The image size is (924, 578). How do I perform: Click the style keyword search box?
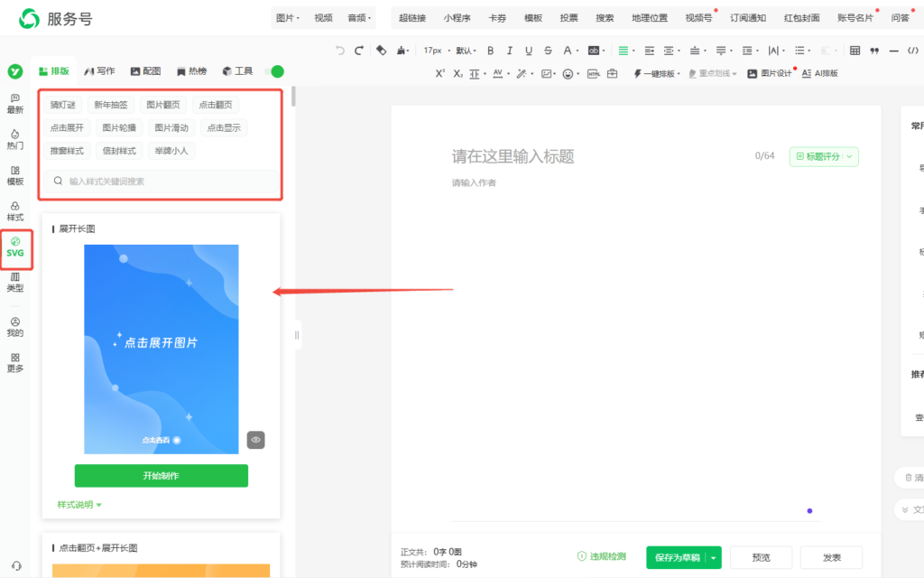tap(161, 181)
